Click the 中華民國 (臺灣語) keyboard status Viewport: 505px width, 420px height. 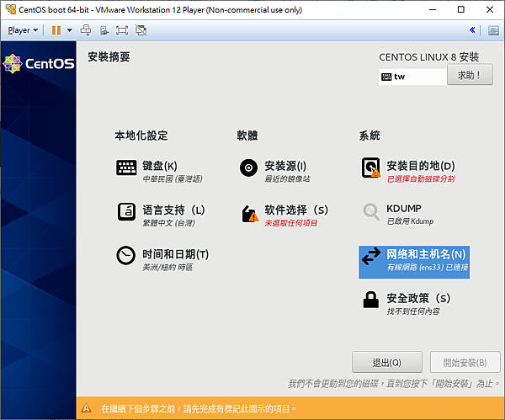click(x=173, y=178)
